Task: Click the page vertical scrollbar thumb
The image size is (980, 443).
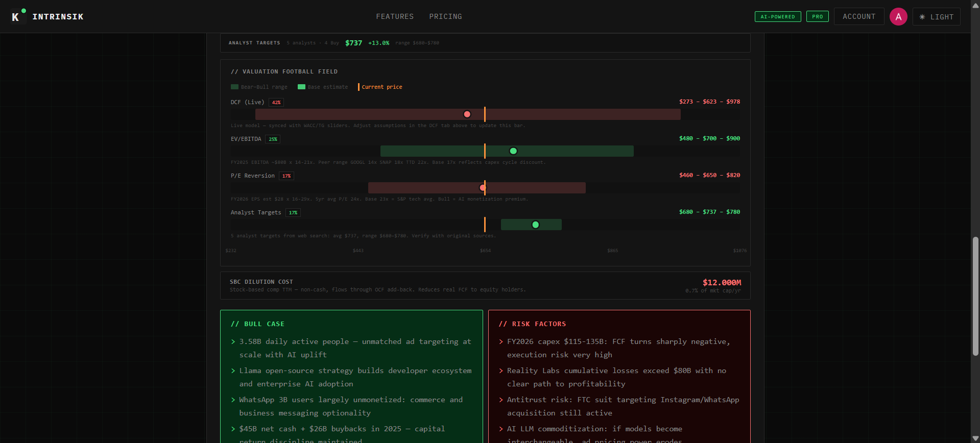Action: coord(975,296)
